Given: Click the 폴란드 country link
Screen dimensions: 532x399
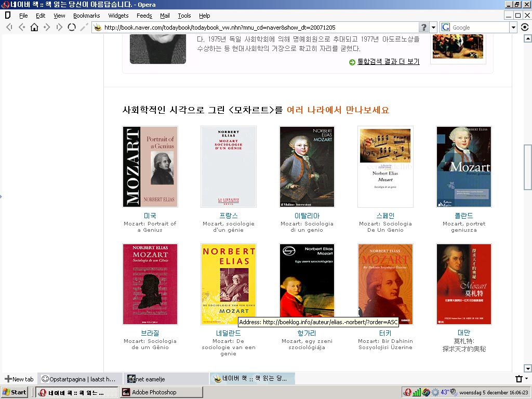Looking at the screenshot, I should tap(464, 216).
